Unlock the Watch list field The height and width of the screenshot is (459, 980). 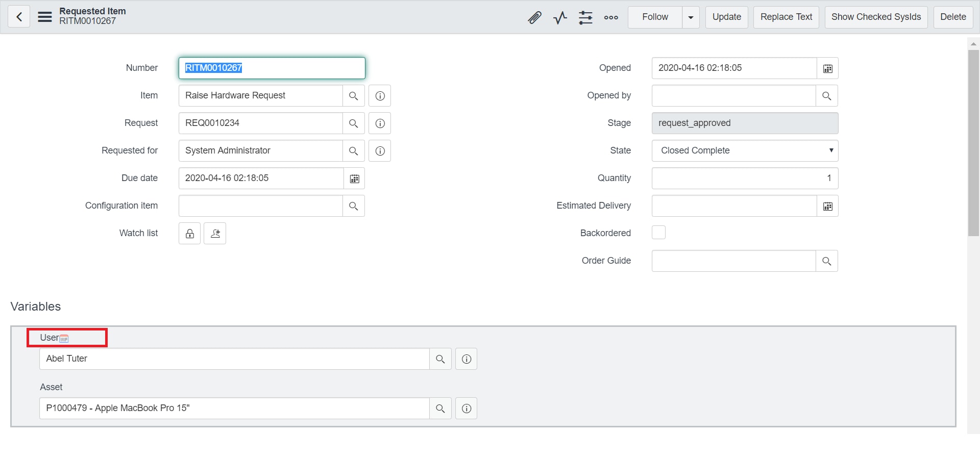[x=189, y=233]
